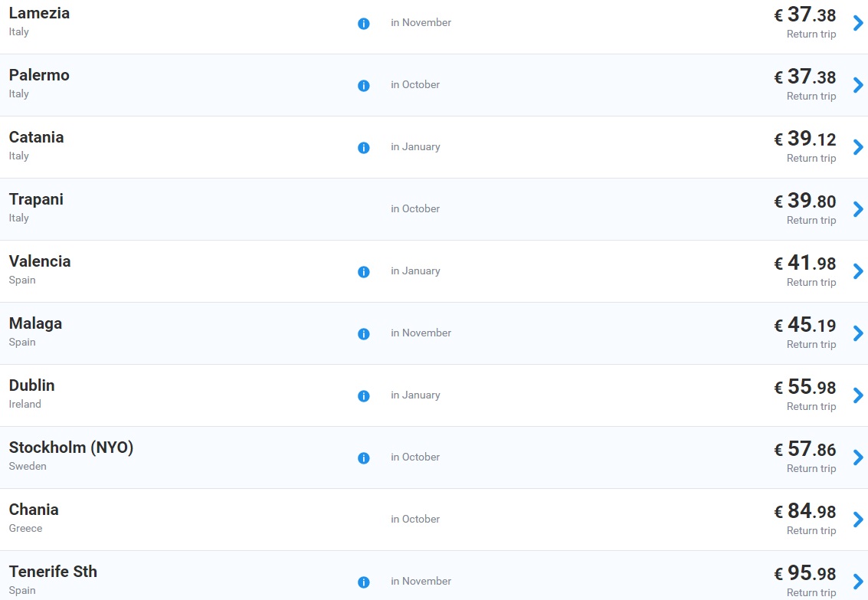Click the Dublin row info icon

tap(364, 396)
